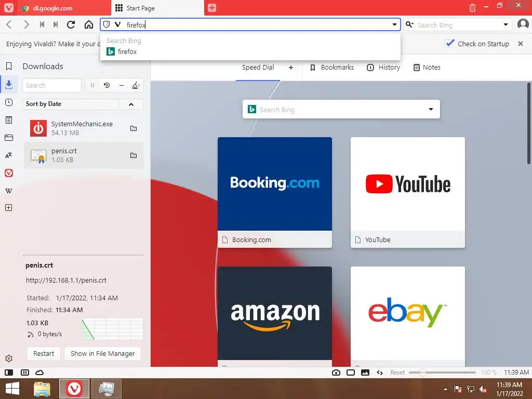Open the Window panel icon in sidebar
This screenshot has width=532, height=399.
(x=9, y=137)
